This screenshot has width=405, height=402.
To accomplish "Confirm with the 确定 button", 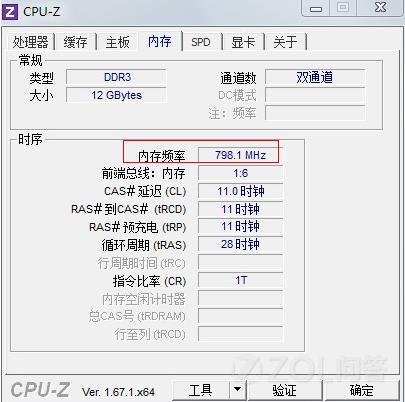I will 362,390.
